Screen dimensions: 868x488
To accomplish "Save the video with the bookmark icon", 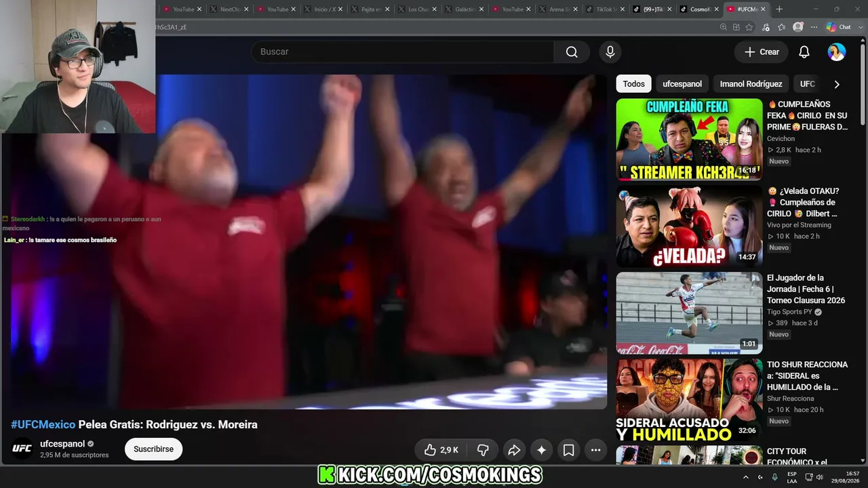I will pyautogui.click(x=568, y=450).
